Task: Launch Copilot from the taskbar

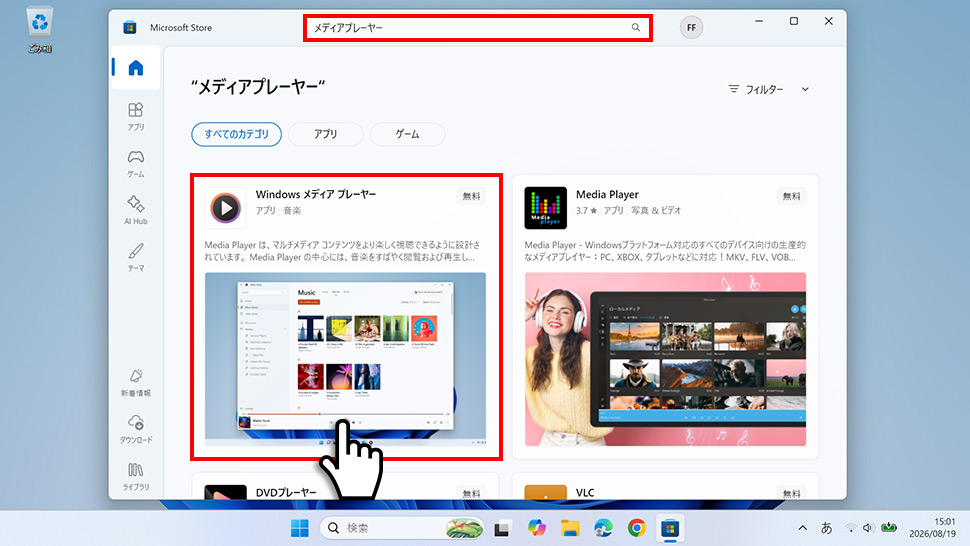Action: pyautogui.click(x=536, y=528)
